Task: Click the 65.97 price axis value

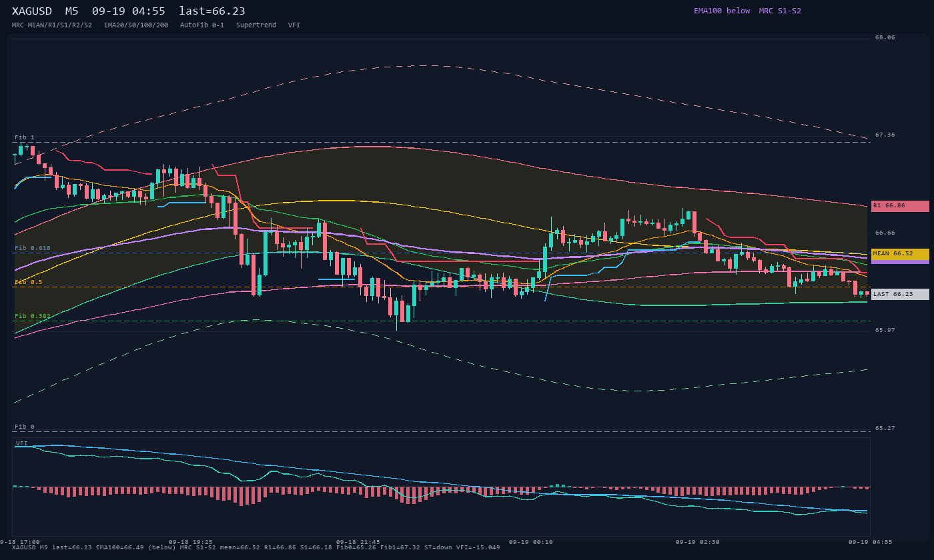Action: (x=885, y=330)
